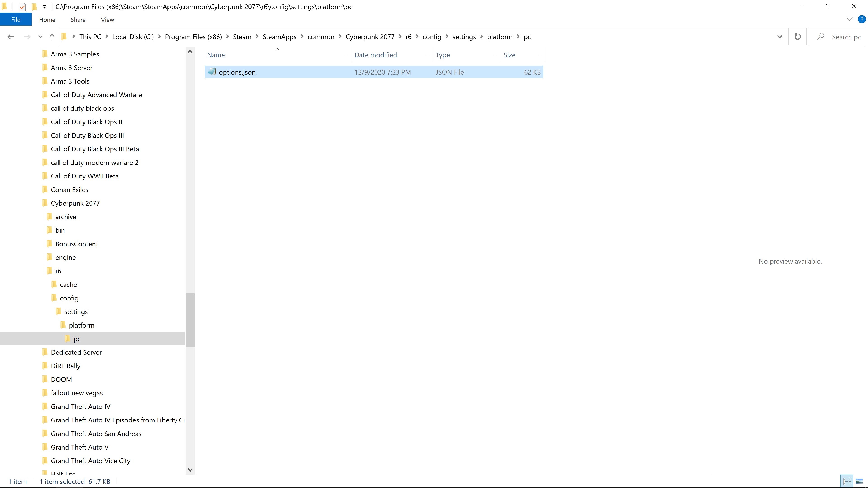Open the Customize Quick Access Toolbar dropdown
Screen dimensions: 868x488
45,6
